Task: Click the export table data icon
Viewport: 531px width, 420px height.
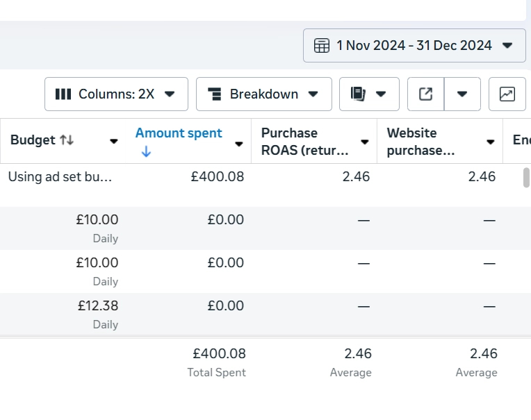Action: [425, 94]
